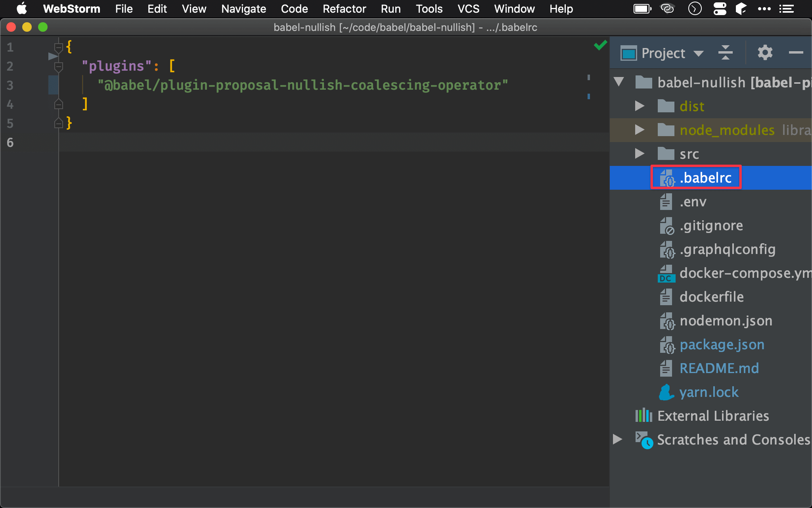Image resolution: width=812 pixels, height=508 pixels.
Task: Click the nodemon.json file icon
Action: (x=667, y=321)
